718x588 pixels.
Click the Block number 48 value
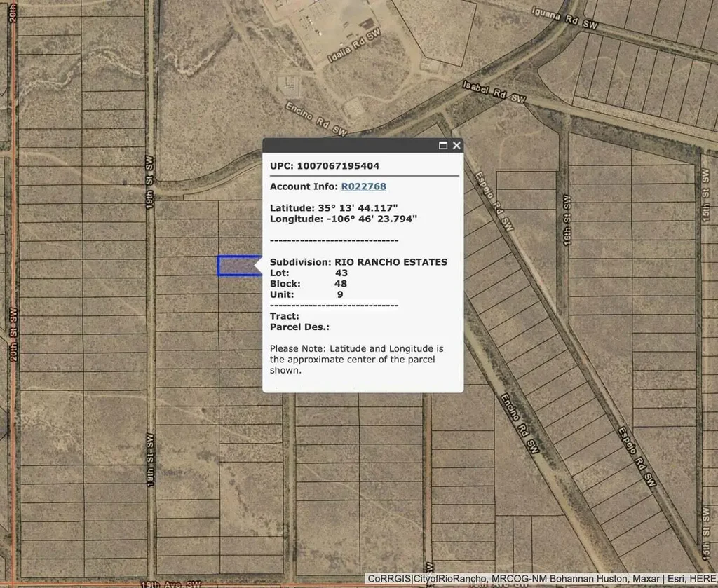coord(341,284)
